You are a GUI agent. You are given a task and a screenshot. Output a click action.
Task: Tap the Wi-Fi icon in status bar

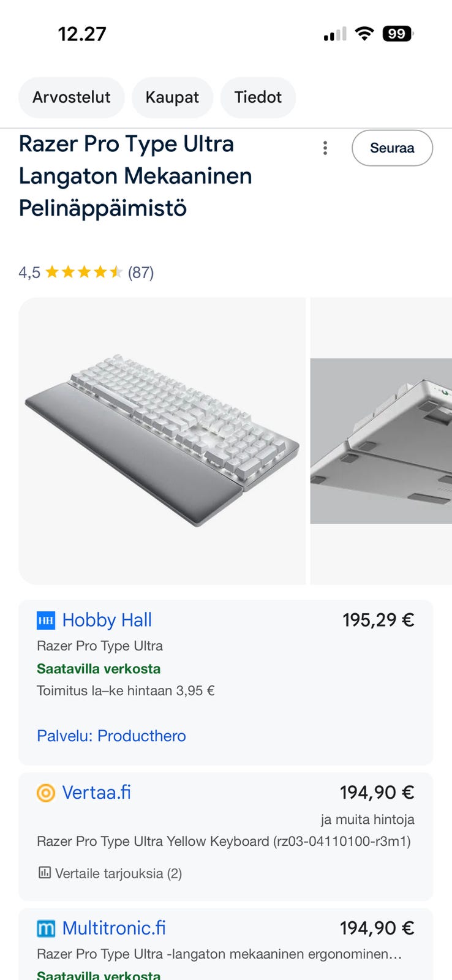click(364, 34)
